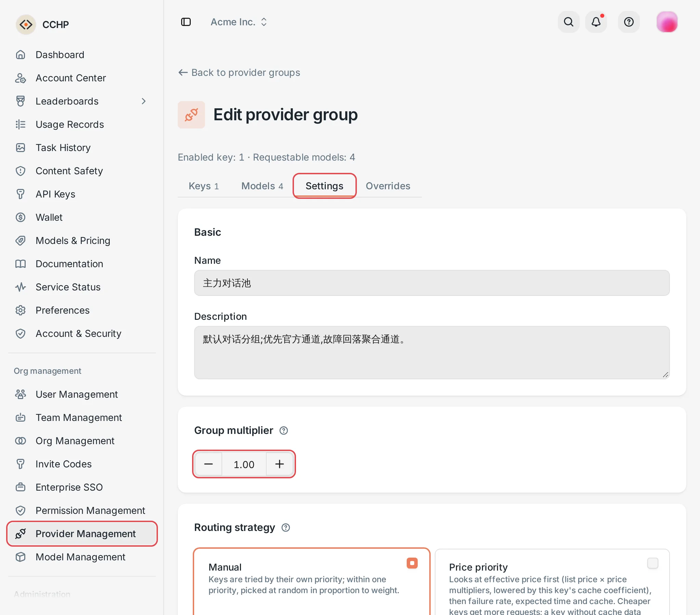Open Invite Codes
The width and height of the screenshot is (700, 615).
point(82,464)
